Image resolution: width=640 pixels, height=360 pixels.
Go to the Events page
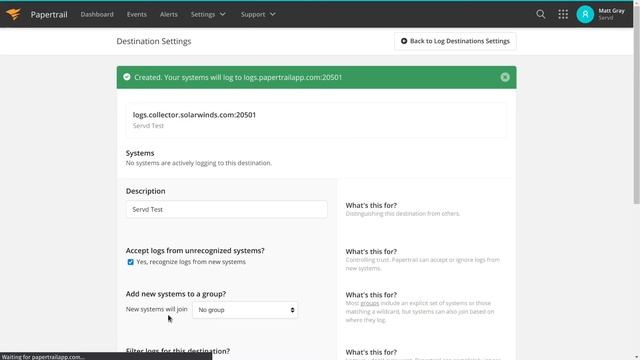tap(136, 14)
